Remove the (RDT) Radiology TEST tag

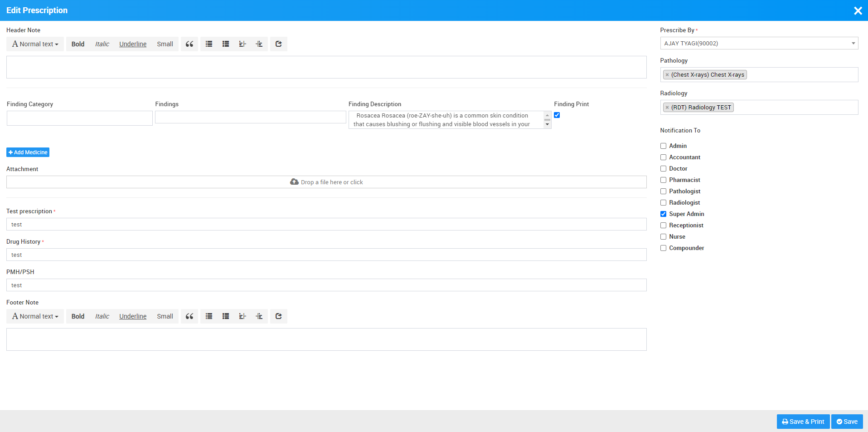[x=667, y=107]
